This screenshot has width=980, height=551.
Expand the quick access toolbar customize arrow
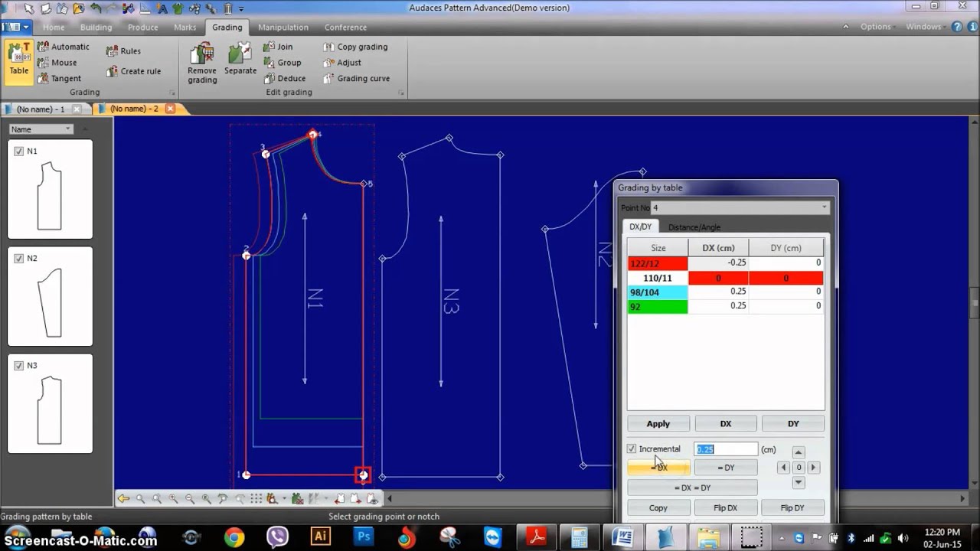241,8
